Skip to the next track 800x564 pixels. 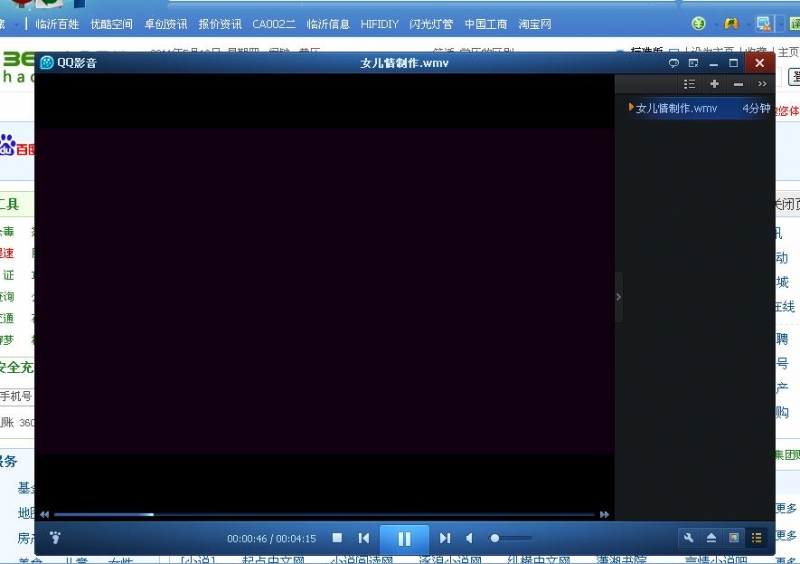coord(445,538)
